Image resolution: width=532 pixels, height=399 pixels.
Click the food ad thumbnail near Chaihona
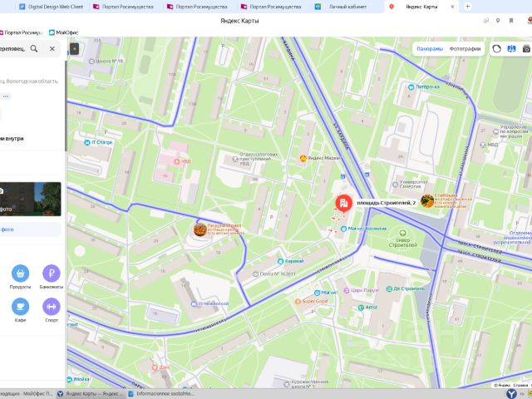(427, 201)
